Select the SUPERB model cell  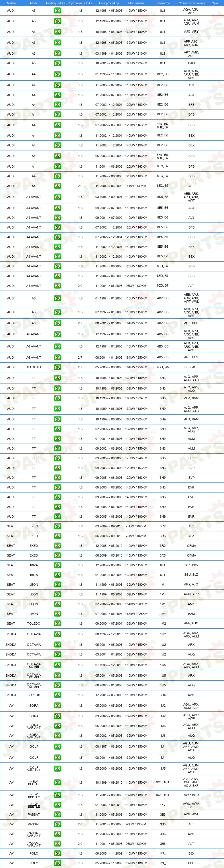[34, 695]
